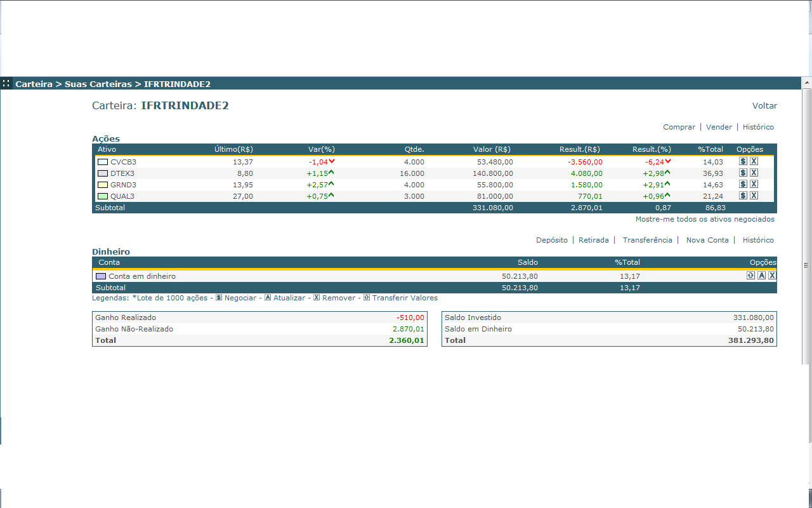812x508 pixels.
Task: Click the QUAL3 green color swatch
Action: [103, 196]
